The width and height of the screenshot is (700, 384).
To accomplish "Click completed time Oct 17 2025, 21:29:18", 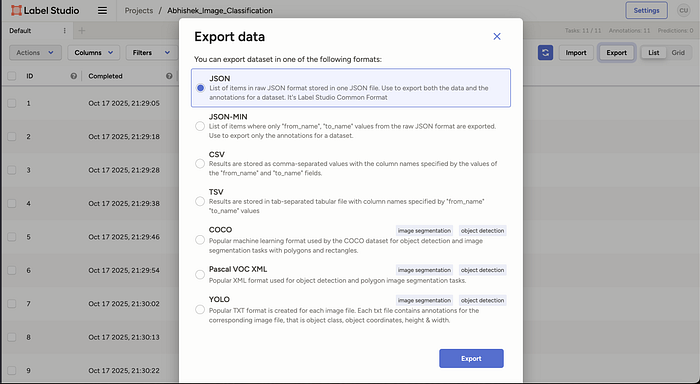I will click(124, 137).
